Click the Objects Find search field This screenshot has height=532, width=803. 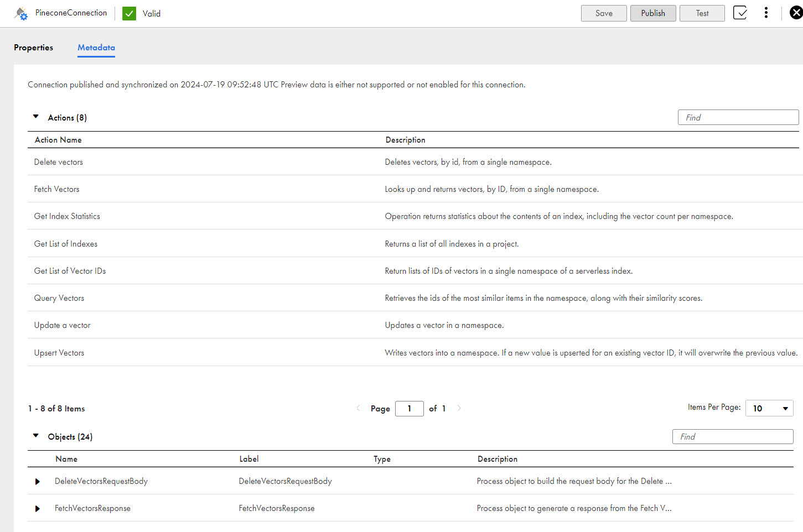tap(733, 436)
